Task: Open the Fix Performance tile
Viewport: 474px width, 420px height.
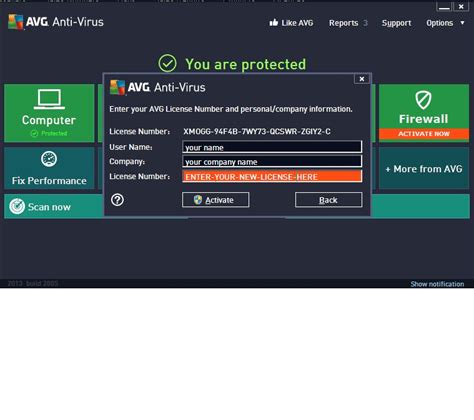Action: (x=49, y=168)
